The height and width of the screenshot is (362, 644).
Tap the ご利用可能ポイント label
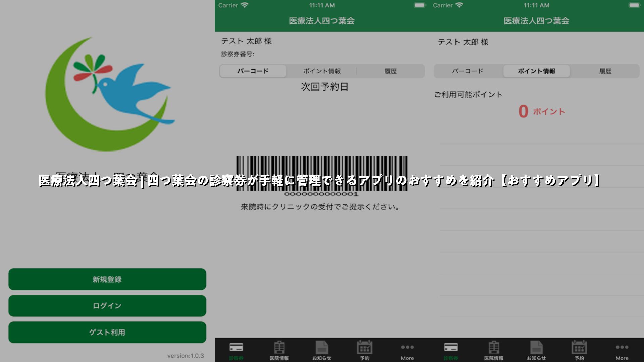pyautogui.click(x=468, y=95)
